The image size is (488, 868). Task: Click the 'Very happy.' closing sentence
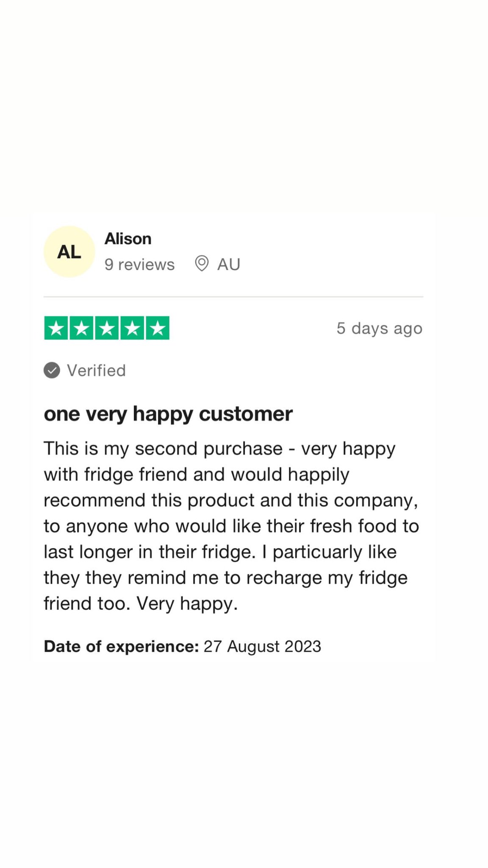(x=187, y=604)
